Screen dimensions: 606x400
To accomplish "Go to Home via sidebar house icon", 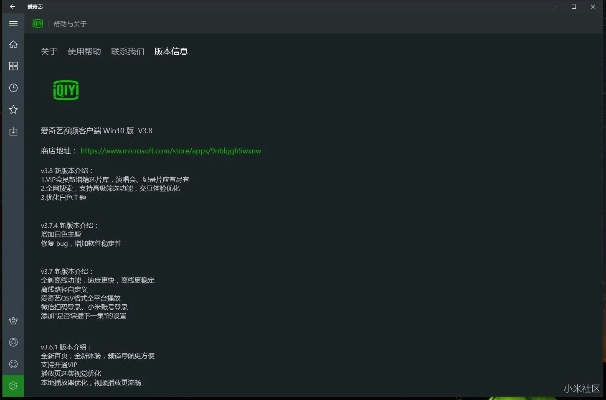I will [13, 45].
